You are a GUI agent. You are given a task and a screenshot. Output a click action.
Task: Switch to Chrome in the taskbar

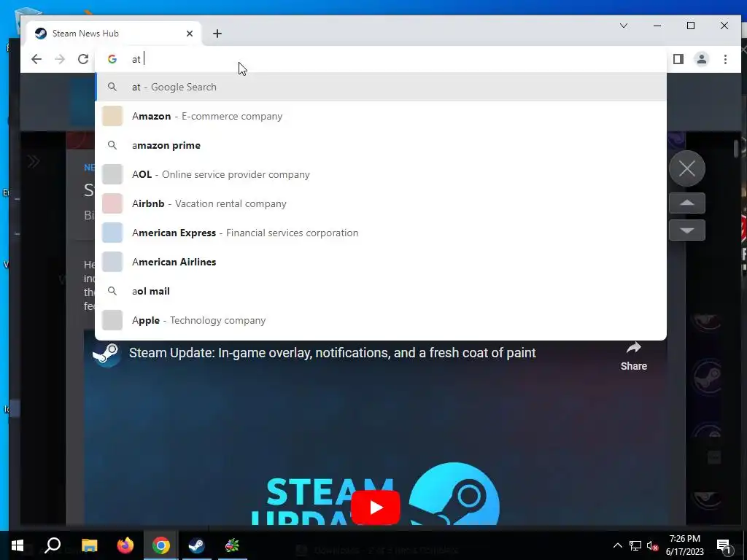coord(161,545)
